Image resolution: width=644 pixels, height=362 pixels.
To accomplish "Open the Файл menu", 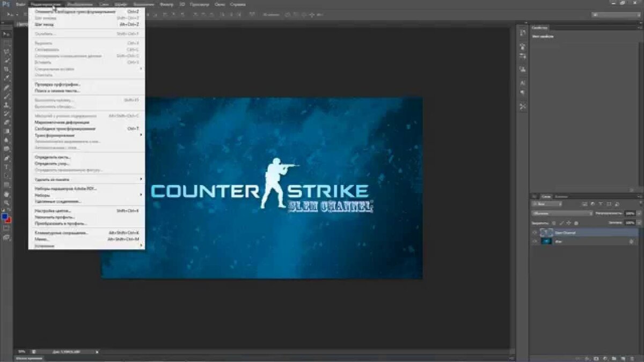I will coord(20,4).
